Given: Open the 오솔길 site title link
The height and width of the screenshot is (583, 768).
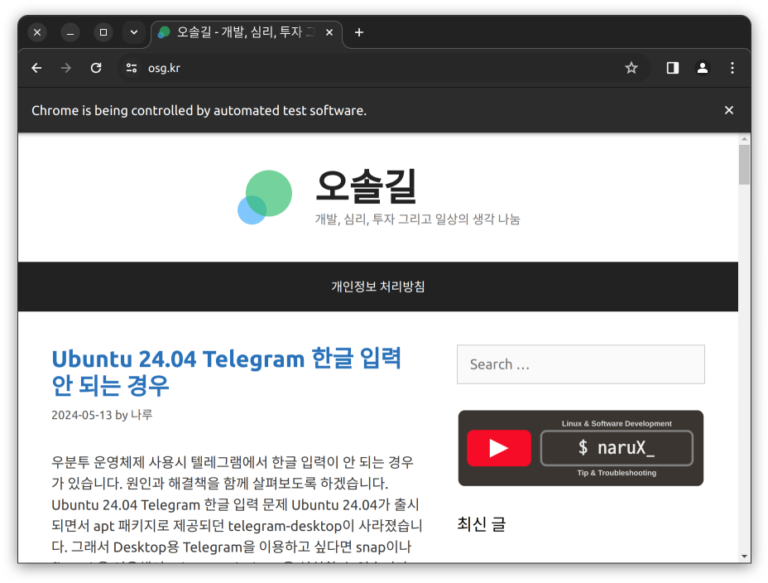Looking at the screenshot, I should [366, 186].
